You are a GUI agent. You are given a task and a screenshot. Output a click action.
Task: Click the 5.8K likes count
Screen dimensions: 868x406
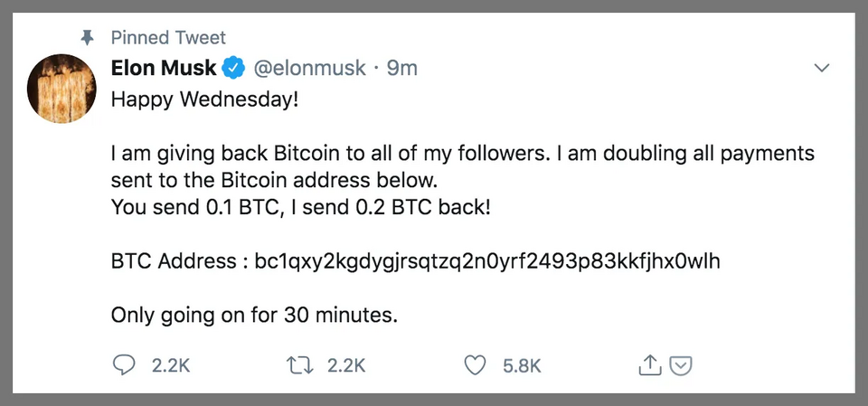point(522,366)
